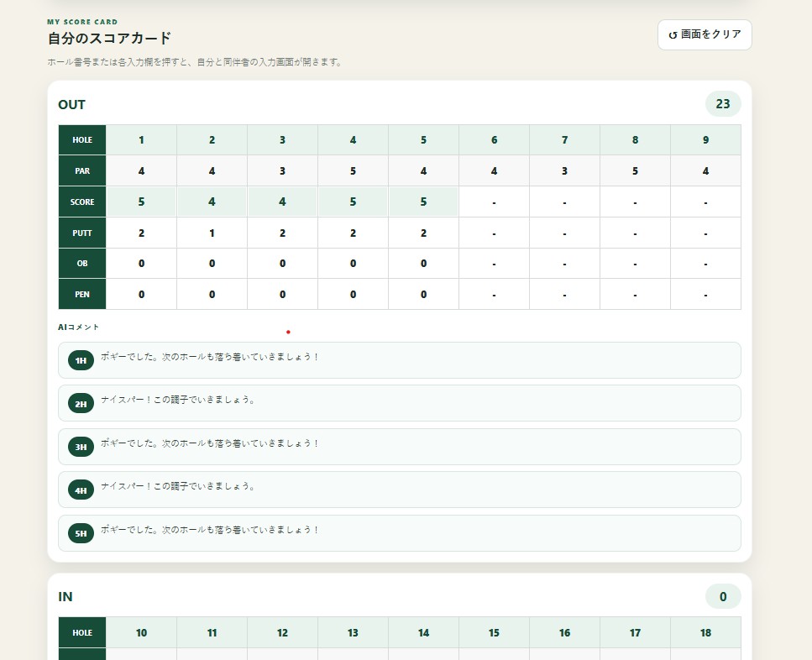Click the AIコメント label
The image size is (812, 660).
point(78,327)
